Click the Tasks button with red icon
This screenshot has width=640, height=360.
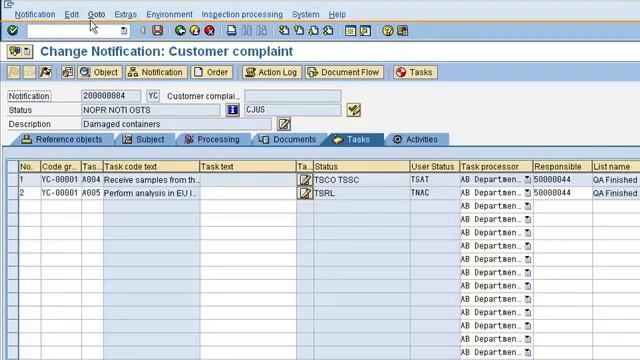click(415, 72)
